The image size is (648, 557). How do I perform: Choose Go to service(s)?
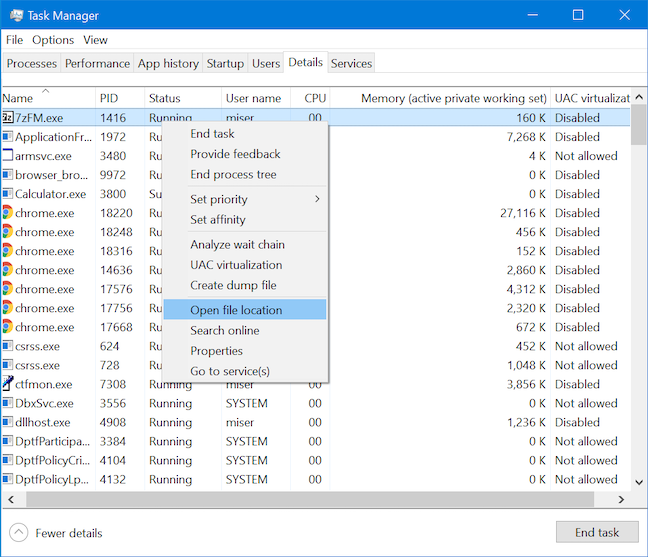pos(245,371)
